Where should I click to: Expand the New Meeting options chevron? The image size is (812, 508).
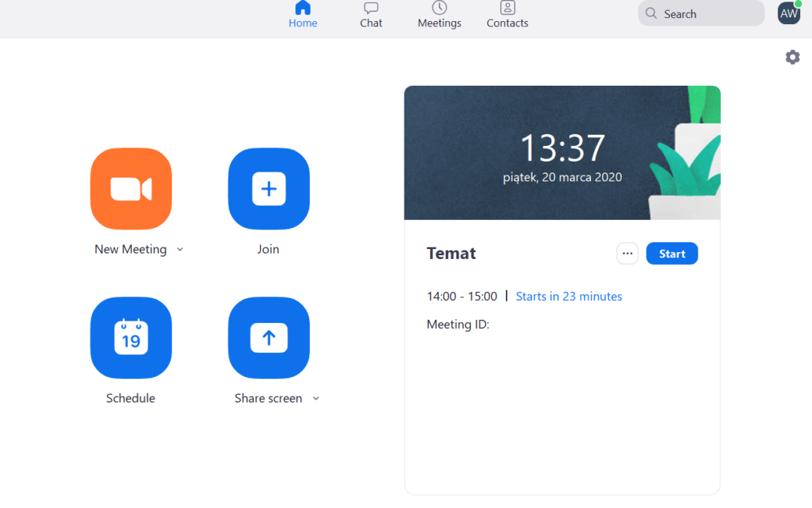(x=180, y=249)
